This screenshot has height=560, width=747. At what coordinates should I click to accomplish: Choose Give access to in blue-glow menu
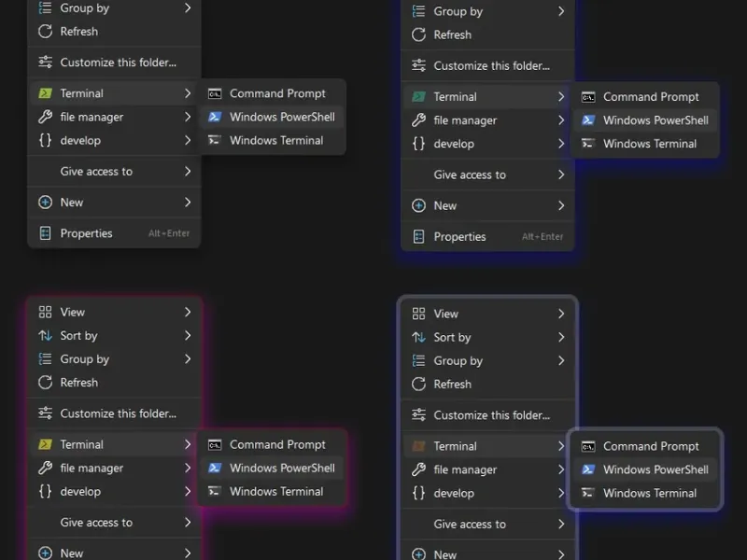pos(487,175)
